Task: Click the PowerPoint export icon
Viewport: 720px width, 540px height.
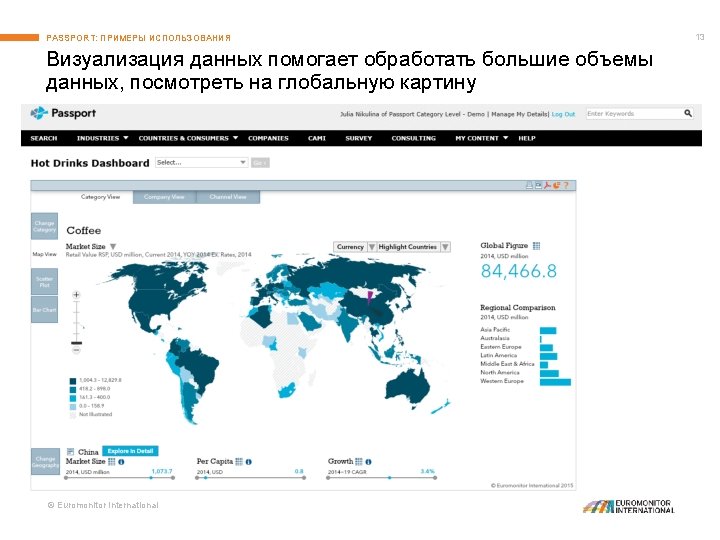Action: pyautogui.click(x=557, y=185)
